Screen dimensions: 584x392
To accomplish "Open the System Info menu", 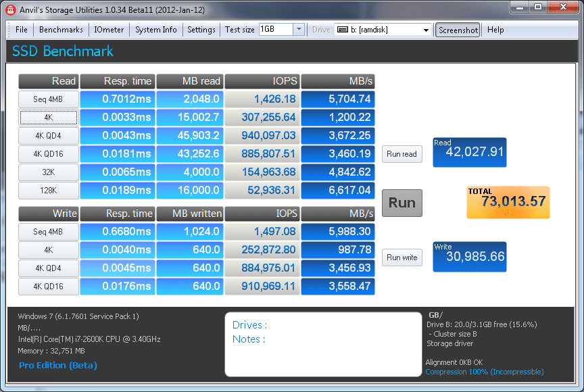I will [x=155, y=30].
